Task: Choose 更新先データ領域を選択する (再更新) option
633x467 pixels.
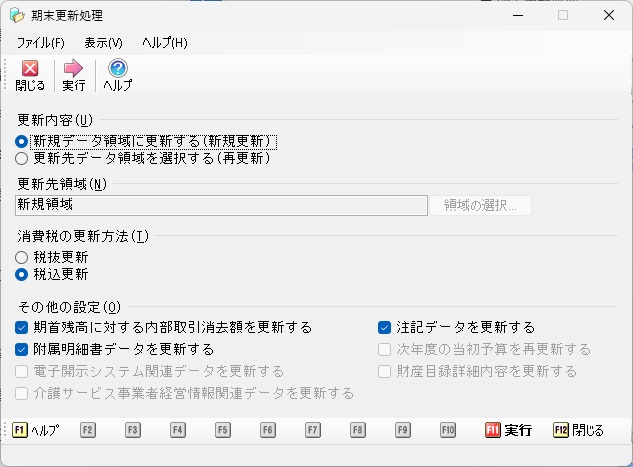Action: [x=22, y=157]
